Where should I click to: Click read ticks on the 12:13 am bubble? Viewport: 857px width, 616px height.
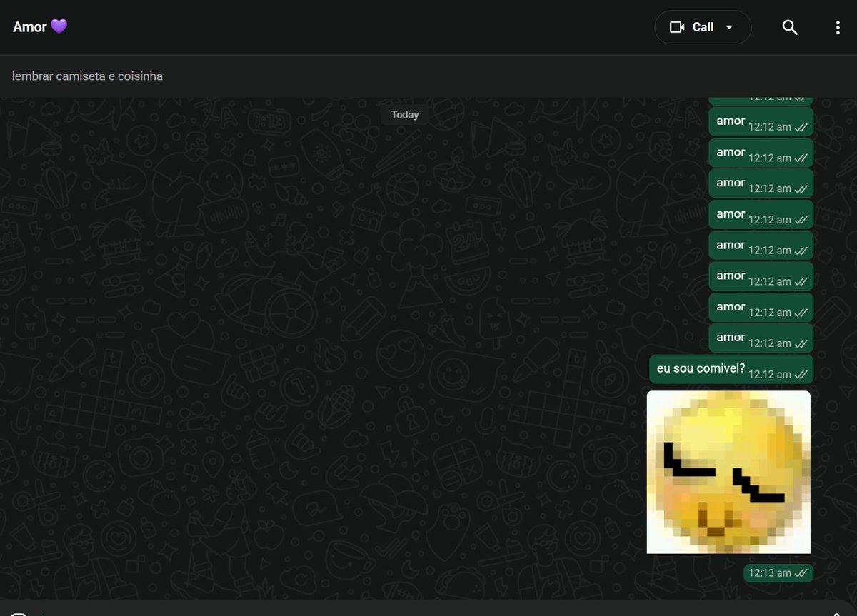tap(801, 573)
